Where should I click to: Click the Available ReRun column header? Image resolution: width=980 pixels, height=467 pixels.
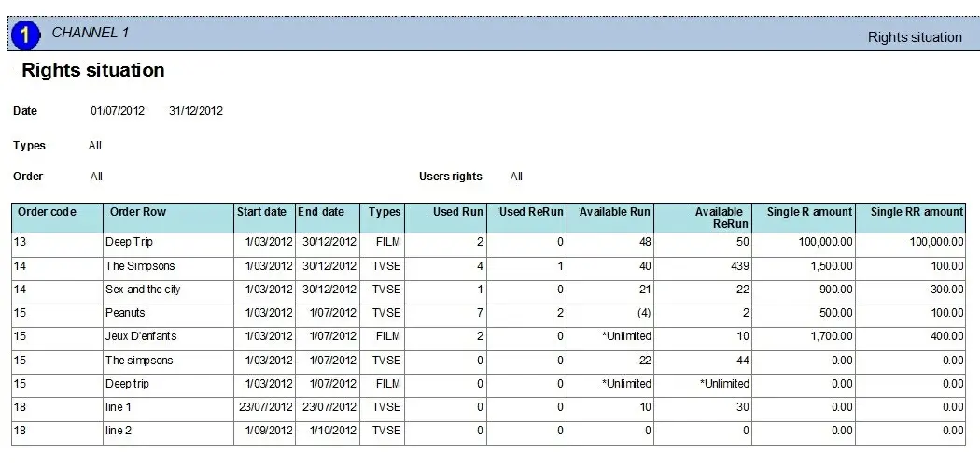click(719, 218)
